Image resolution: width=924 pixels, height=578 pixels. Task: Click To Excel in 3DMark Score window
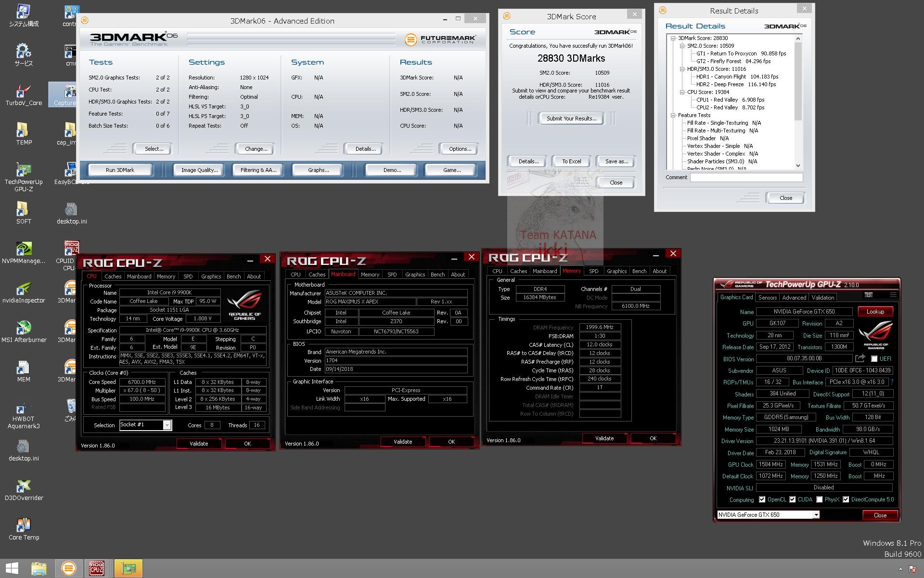point(571,161)
